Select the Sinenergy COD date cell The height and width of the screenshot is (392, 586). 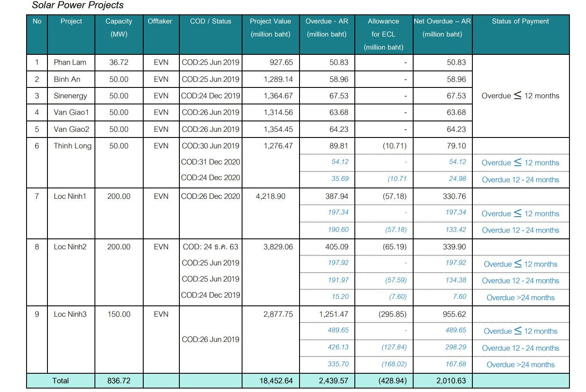(x=210, y=96)
